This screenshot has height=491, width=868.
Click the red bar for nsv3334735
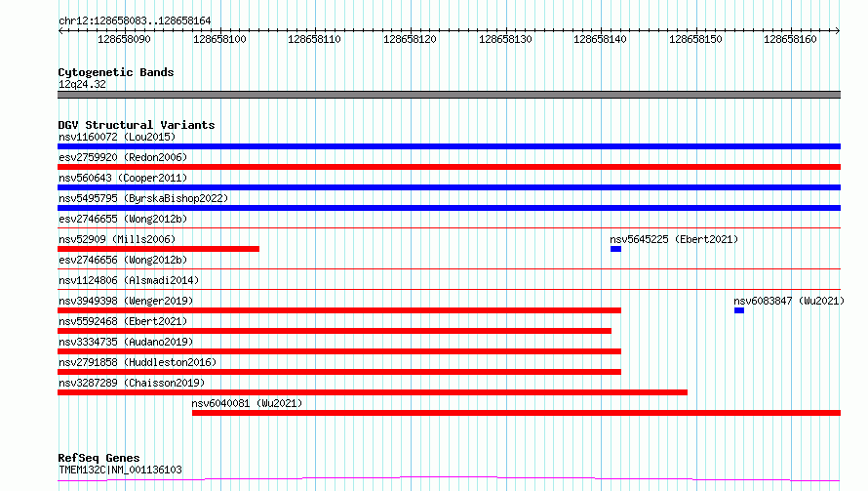pyautogui.click(x=339, y=351)
